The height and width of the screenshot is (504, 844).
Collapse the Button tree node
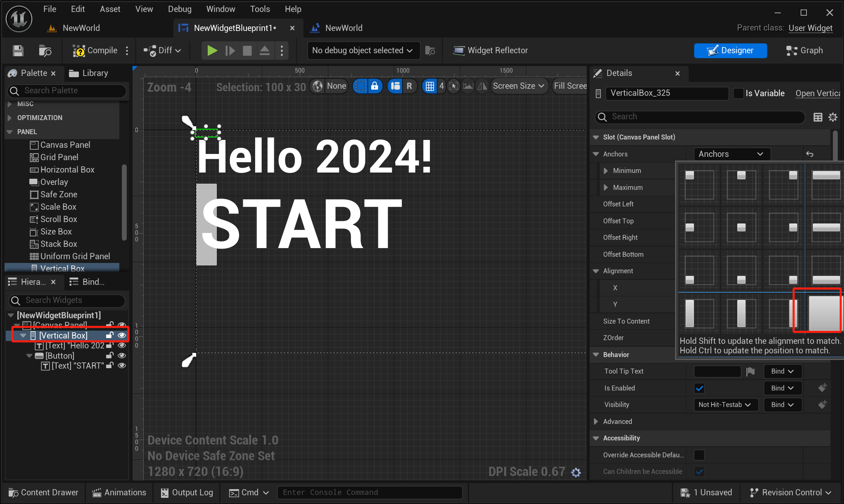click(x=29, y=356)
